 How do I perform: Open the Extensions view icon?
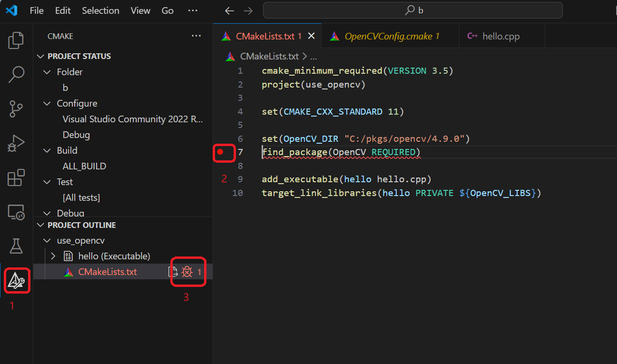coord(16,177)
